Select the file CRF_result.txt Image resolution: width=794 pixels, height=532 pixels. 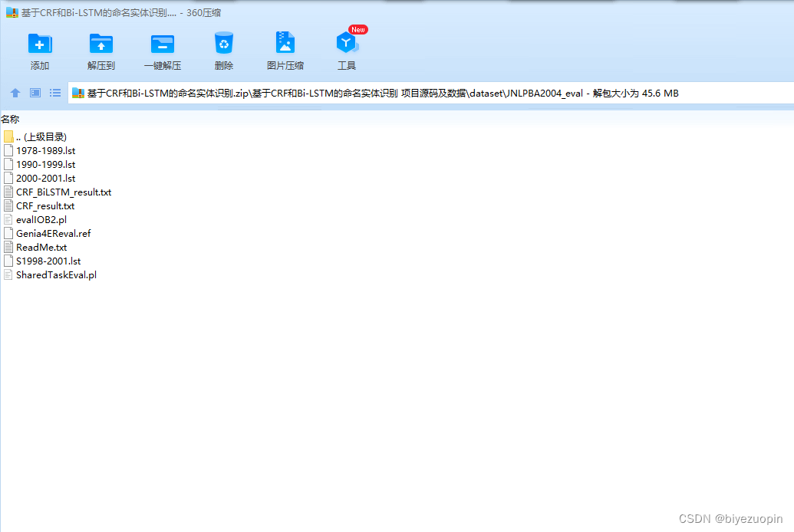45,206
